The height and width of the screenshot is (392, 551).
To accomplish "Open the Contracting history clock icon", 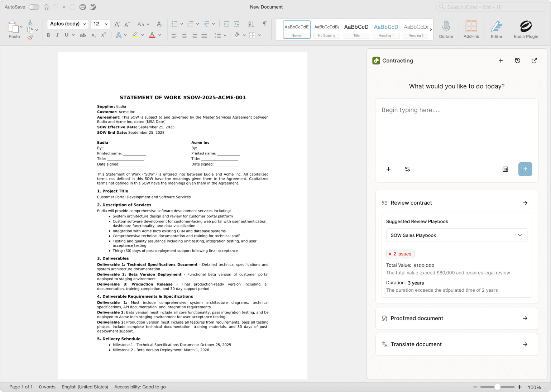I will pyautogui.click(x=518, y=61).
